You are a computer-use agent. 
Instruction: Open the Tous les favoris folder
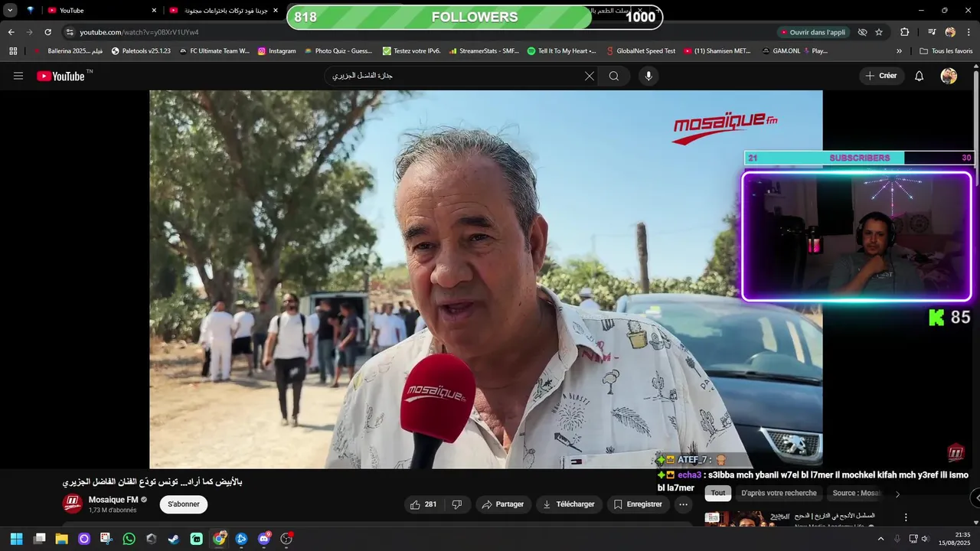point(946,51)
